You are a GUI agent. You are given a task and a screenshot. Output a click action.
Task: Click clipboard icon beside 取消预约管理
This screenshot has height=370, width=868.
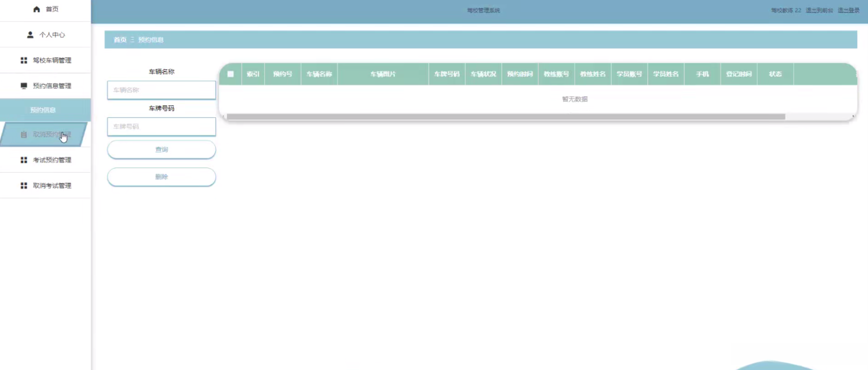24,135
